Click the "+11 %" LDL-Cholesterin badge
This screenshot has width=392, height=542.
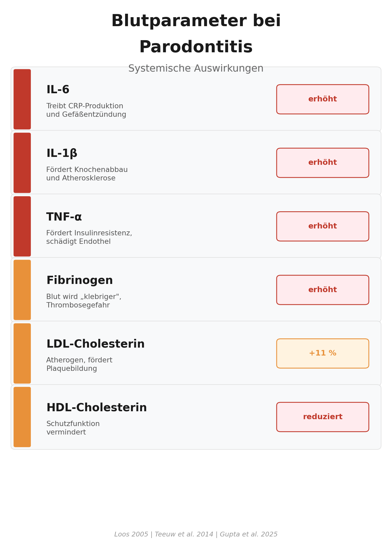coord(322,353)
